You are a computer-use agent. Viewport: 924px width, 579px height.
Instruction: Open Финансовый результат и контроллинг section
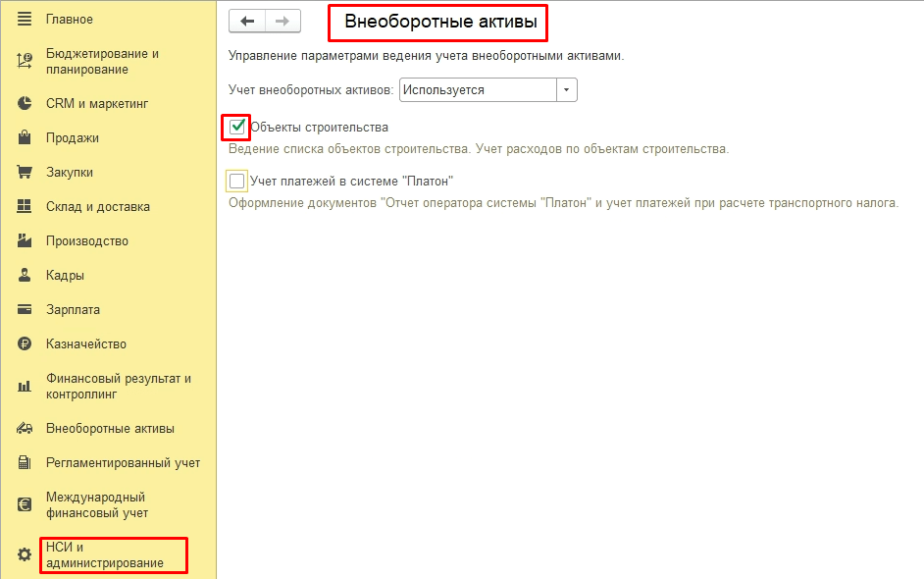point(119,387)
